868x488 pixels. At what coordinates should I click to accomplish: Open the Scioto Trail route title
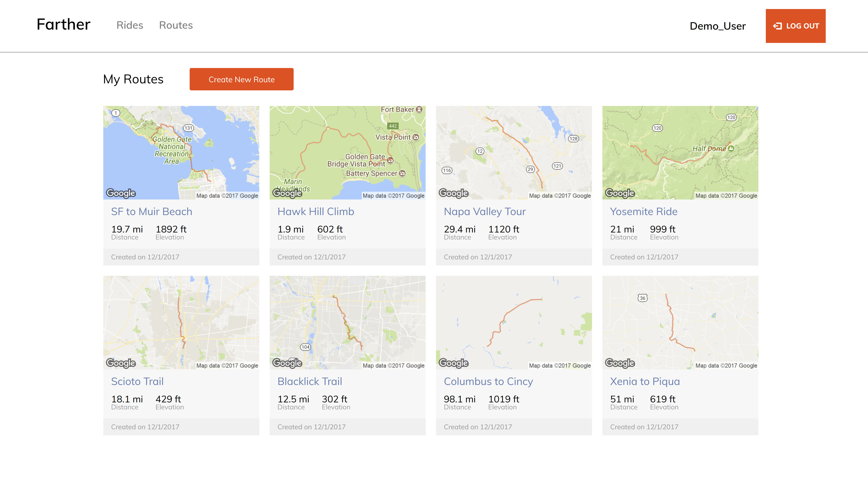tap(137, 381)
